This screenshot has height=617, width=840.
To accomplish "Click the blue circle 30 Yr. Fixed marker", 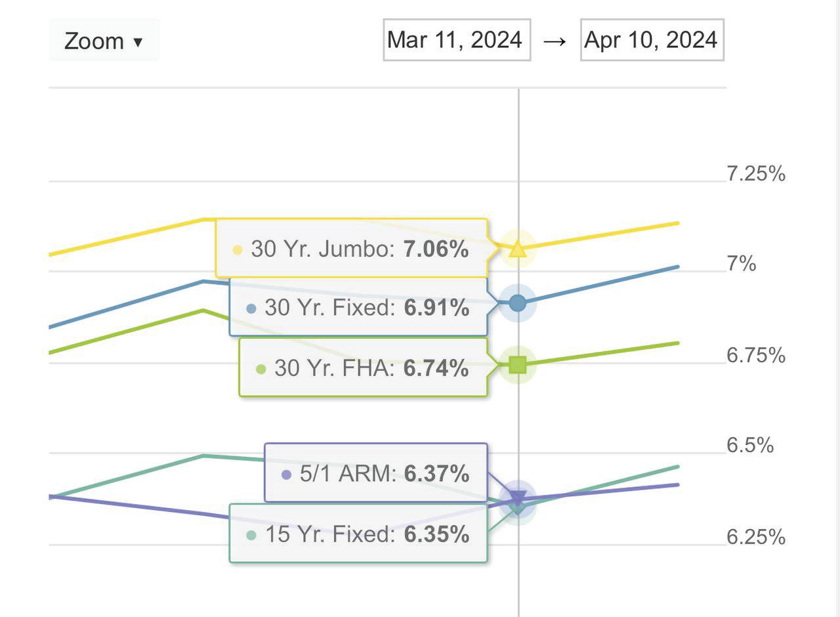I will pyautogui.click(x=518, y=303).
